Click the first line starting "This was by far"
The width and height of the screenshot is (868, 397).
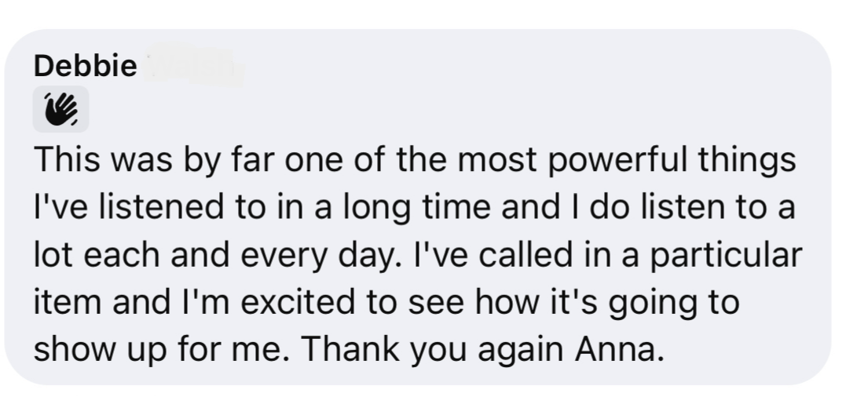416,160
